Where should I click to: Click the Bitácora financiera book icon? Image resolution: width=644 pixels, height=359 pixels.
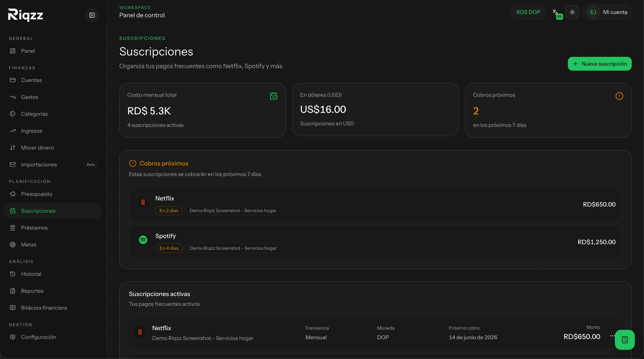click(13, 308)
